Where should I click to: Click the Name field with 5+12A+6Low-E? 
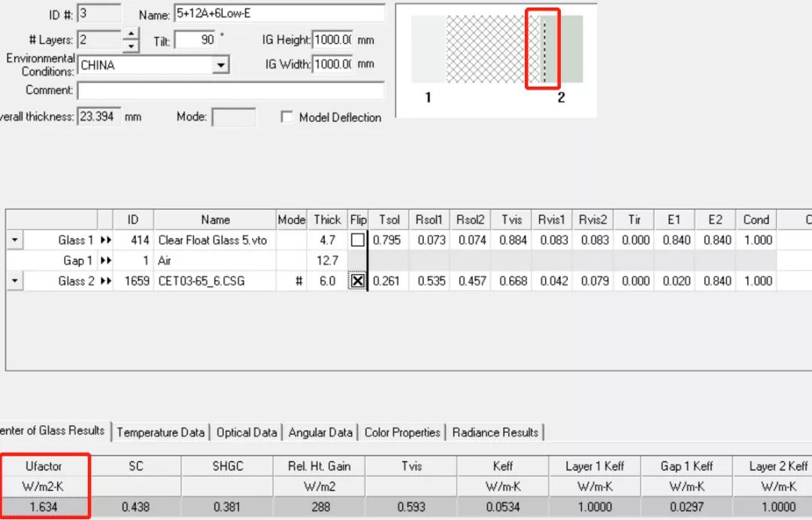[x=278, y=14]
